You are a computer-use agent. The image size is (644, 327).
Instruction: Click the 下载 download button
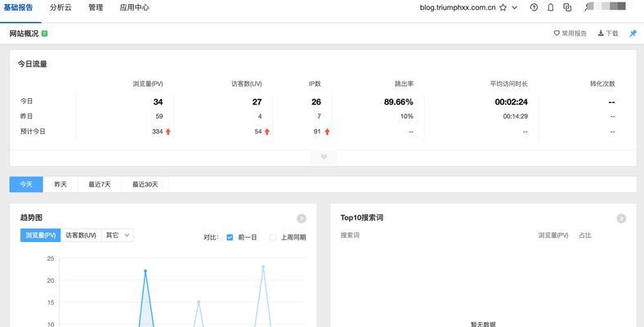click(x=608, y=34)
